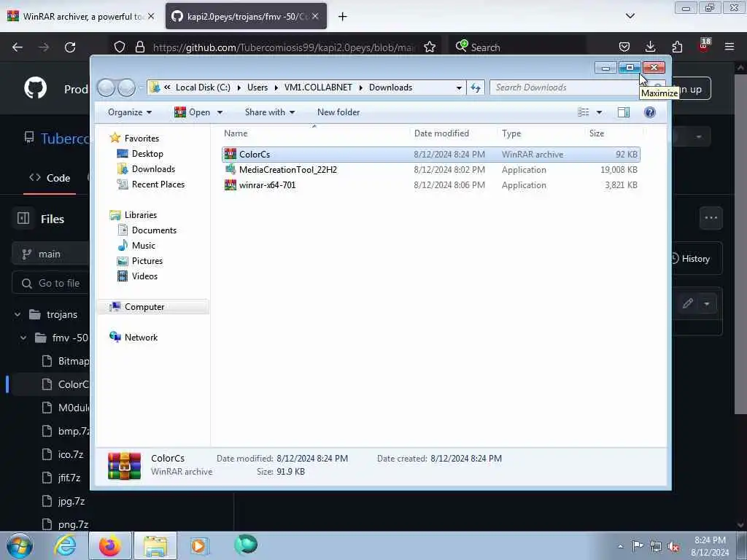Expand Open button dropdown arrow
Screen dimensions: 747x560
220,112
